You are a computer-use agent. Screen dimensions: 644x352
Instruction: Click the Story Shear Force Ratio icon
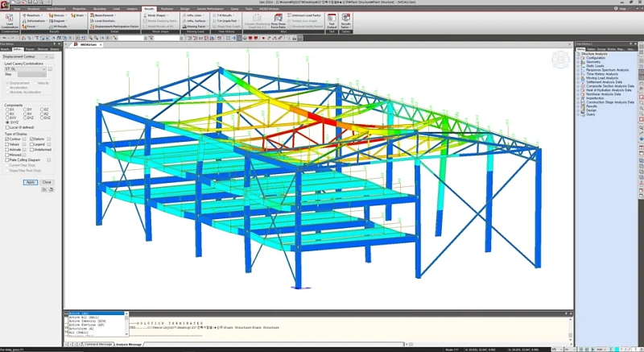279,23
